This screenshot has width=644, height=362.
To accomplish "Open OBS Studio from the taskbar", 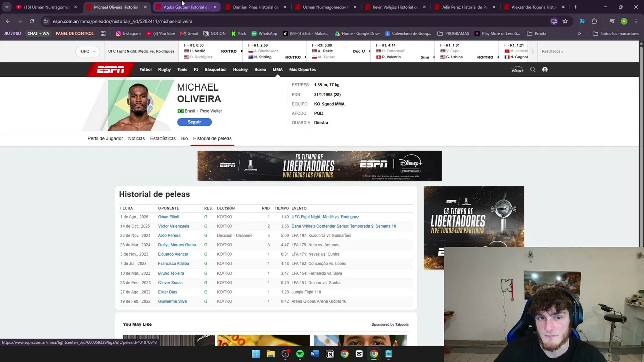I will point(285,354).
